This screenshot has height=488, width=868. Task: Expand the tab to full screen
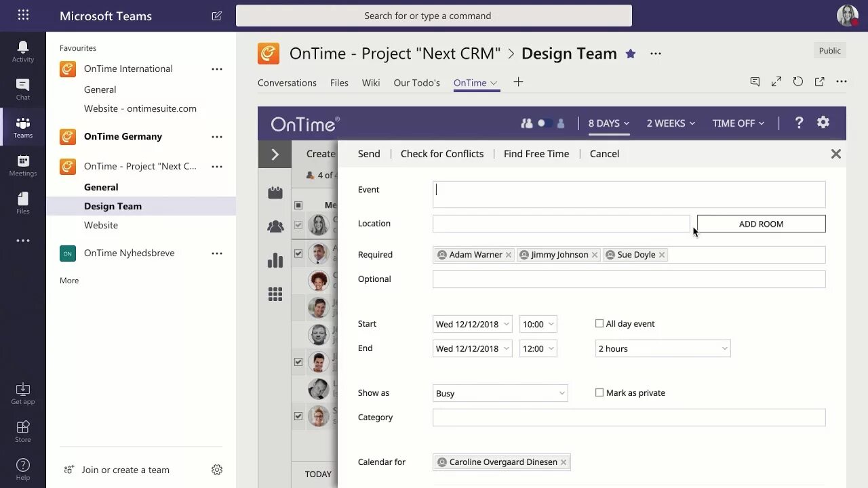pos(776,81)
